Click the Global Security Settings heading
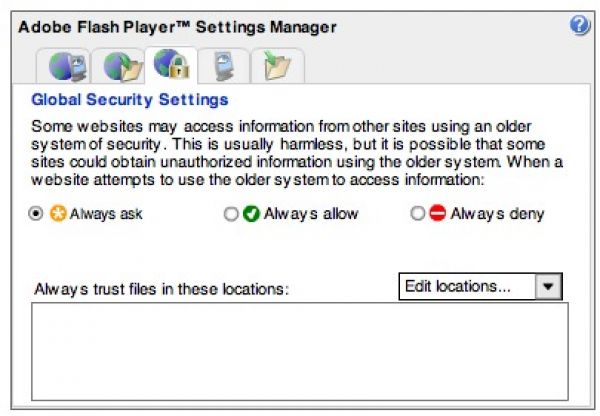 point(131,100)
